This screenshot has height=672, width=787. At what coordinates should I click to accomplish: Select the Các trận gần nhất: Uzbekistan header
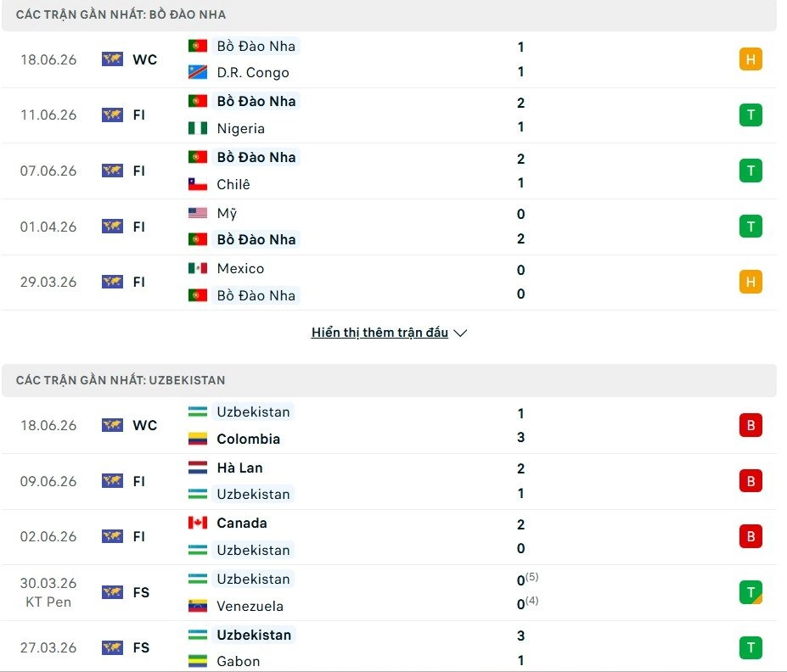click(x=390, y=380)
